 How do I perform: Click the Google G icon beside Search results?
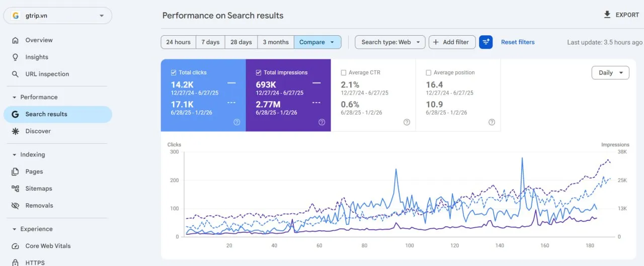pyautogui.click(x=15, y=114)
